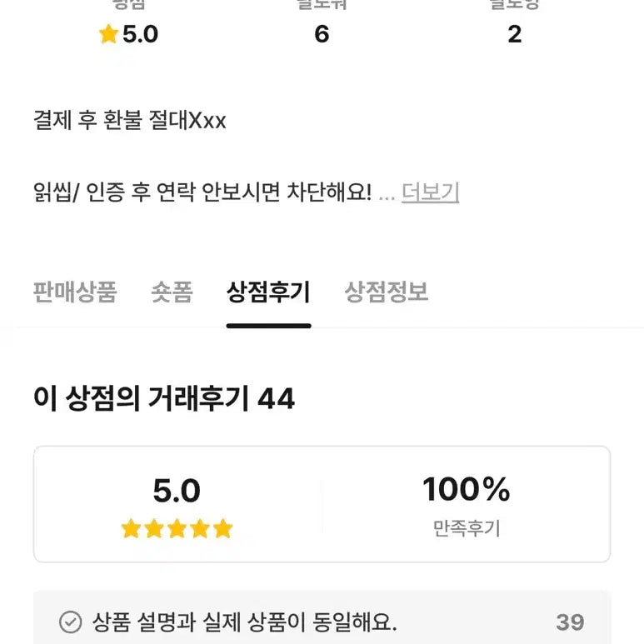Select the 상점후기 tab
644x644 pixels.
tap(268, 292)
